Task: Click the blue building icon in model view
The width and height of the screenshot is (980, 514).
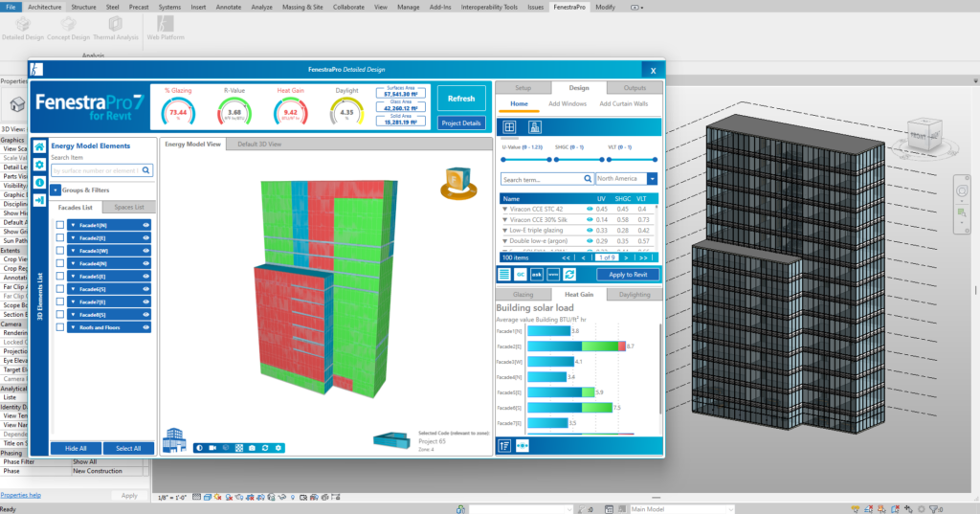Action: pyautogui.click(x=174, y=440)
